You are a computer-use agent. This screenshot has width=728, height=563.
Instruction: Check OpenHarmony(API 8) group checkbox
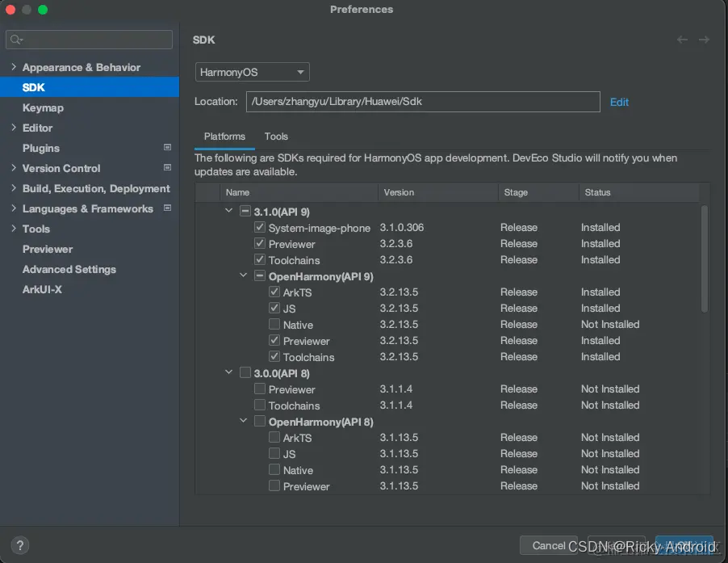[260, 422]
